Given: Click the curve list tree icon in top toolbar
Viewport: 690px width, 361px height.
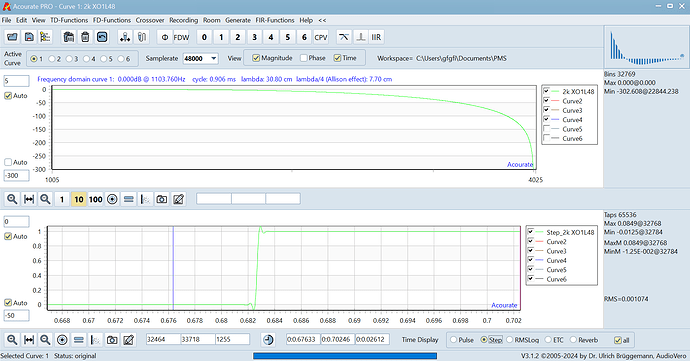Looking at the screenshot, I should [45, 37].
